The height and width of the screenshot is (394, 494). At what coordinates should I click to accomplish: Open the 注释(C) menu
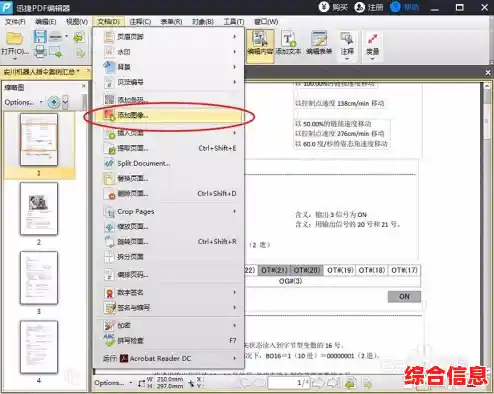coord(140,22)
